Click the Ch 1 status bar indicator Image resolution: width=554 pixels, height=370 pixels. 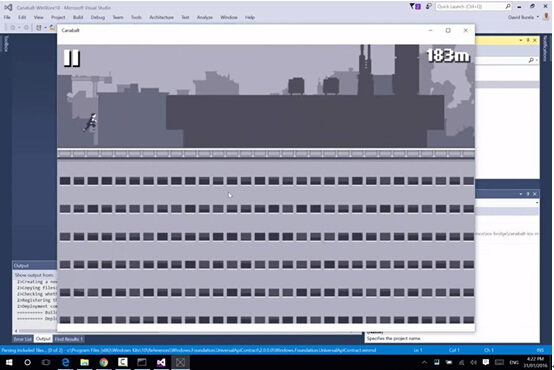tap(489, 350)
